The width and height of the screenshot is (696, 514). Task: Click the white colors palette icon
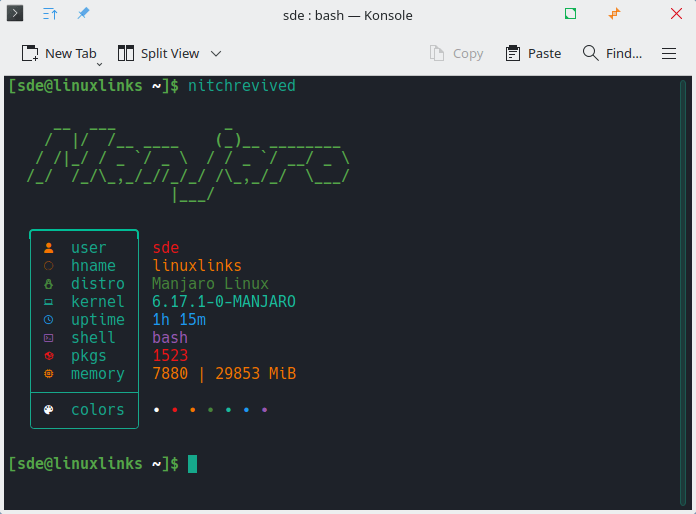point(49,410)
